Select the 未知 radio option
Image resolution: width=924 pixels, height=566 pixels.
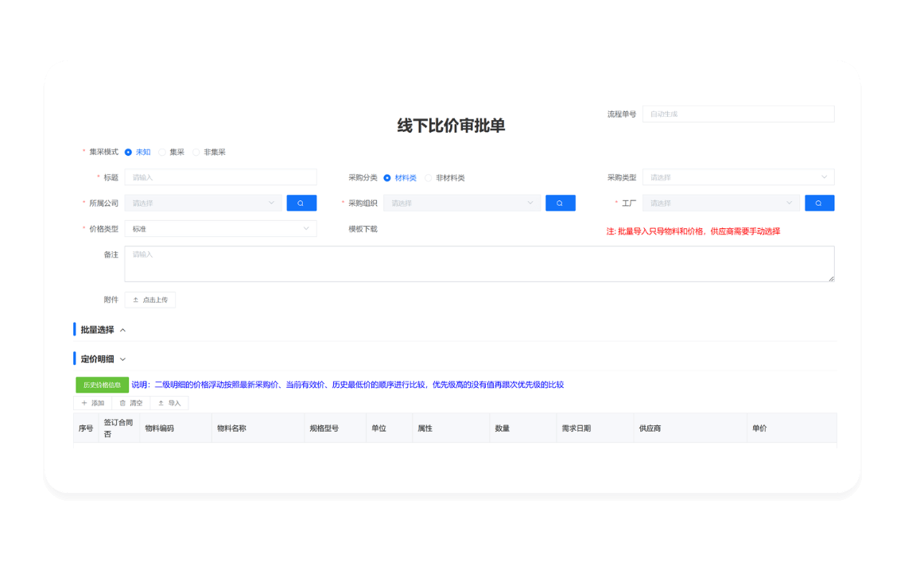point(129,151)
